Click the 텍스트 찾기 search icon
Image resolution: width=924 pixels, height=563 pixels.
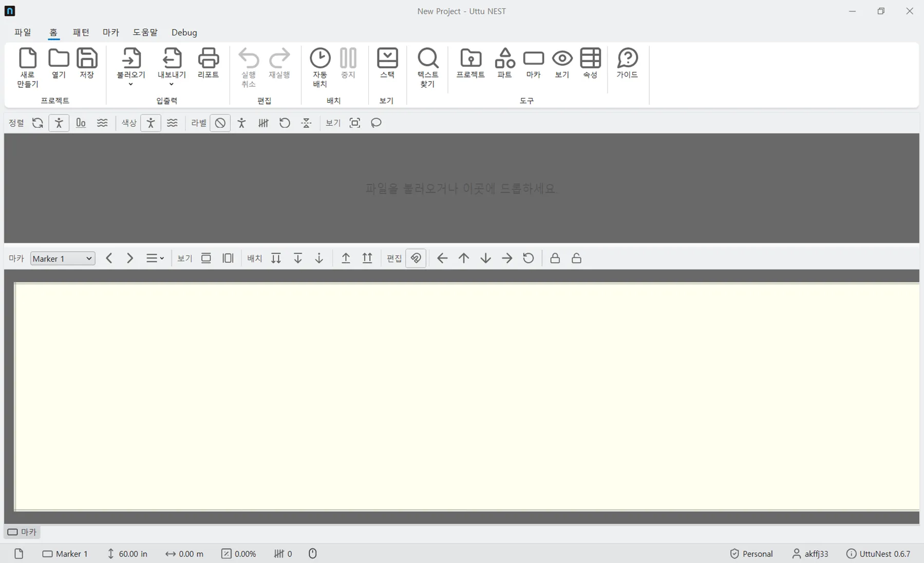coord(428,67)
